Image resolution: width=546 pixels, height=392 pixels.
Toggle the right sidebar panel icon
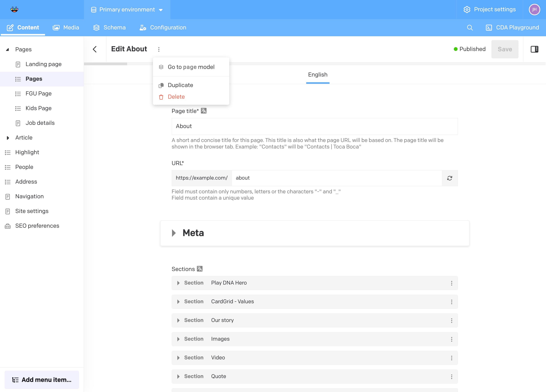[534, 49]
